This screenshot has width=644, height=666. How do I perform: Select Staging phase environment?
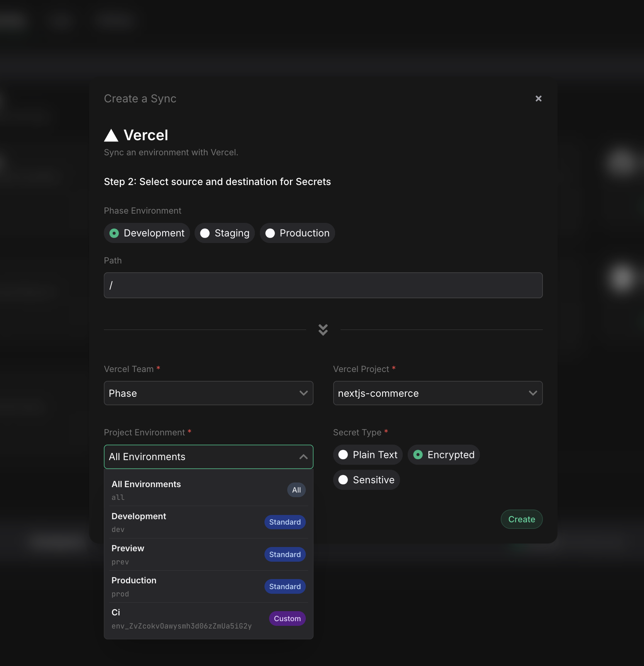pos(225,233)
